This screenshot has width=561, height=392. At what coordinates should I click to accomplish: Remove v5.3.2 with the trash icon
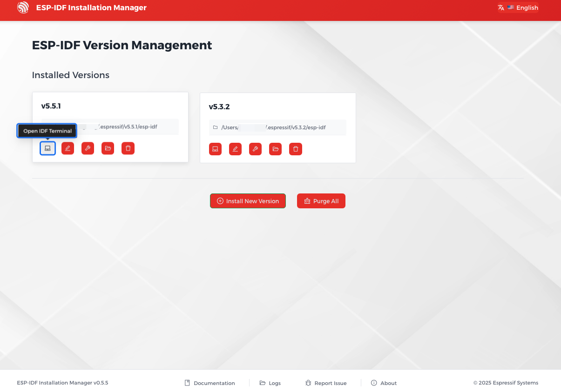[x=296, y=149]
